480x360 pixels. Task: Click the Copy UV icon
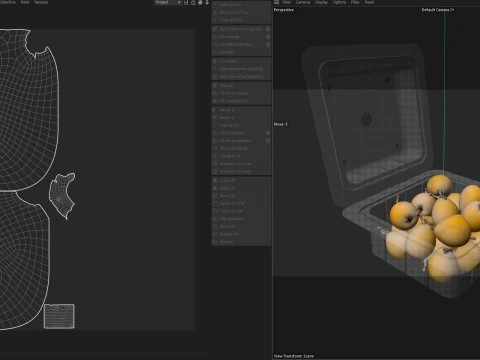[x=215, y=180]
